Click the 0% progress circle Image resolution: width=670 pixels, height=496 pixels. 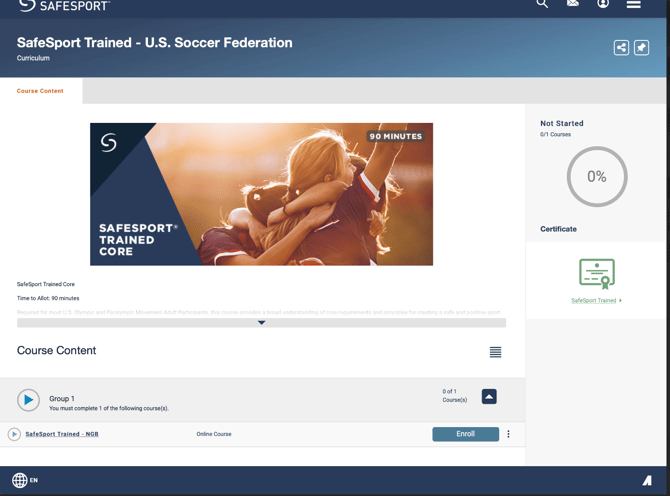click(597, 177)
